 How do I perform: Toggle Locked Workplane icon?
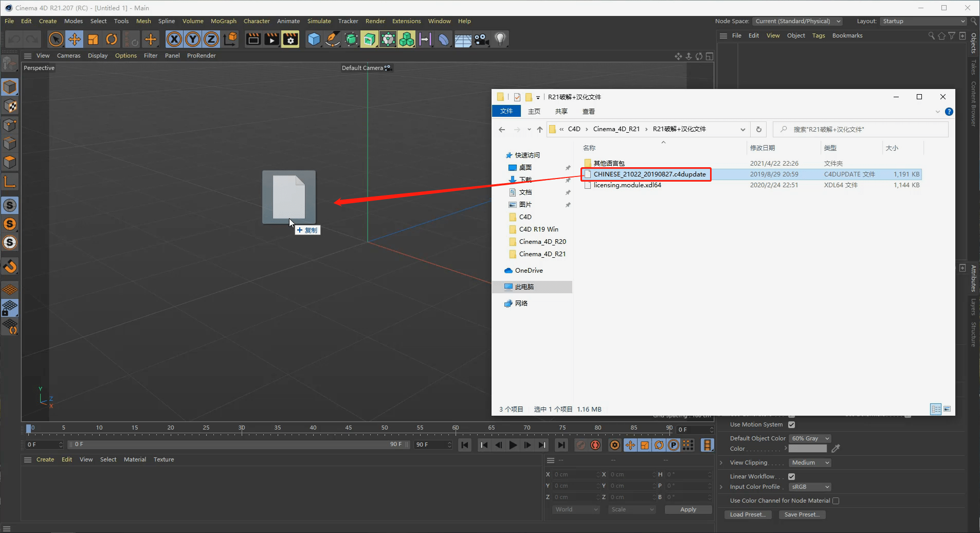[x=10, y=308]
